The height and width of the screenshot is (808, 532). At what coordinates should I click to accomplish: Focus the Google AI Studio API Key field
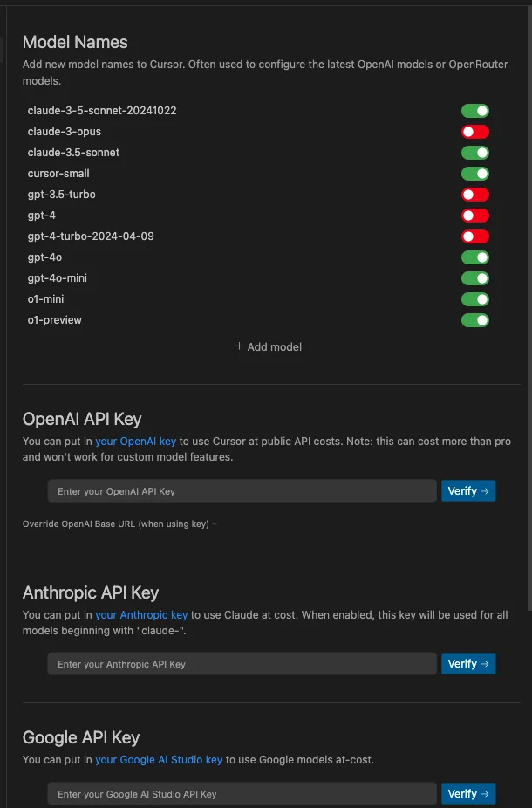click(242, 793)
